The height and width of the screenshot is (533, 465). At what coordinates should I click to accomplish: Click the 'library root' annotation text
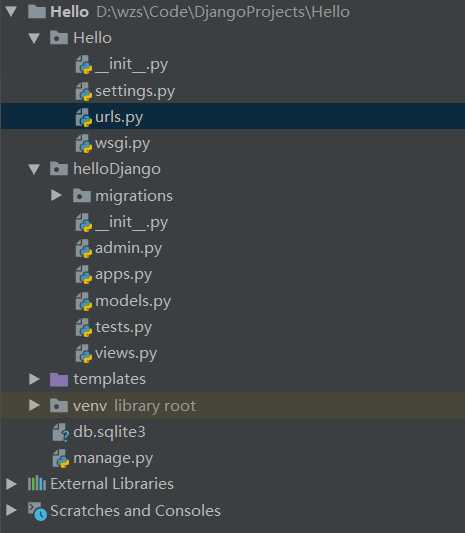(155, 406)
